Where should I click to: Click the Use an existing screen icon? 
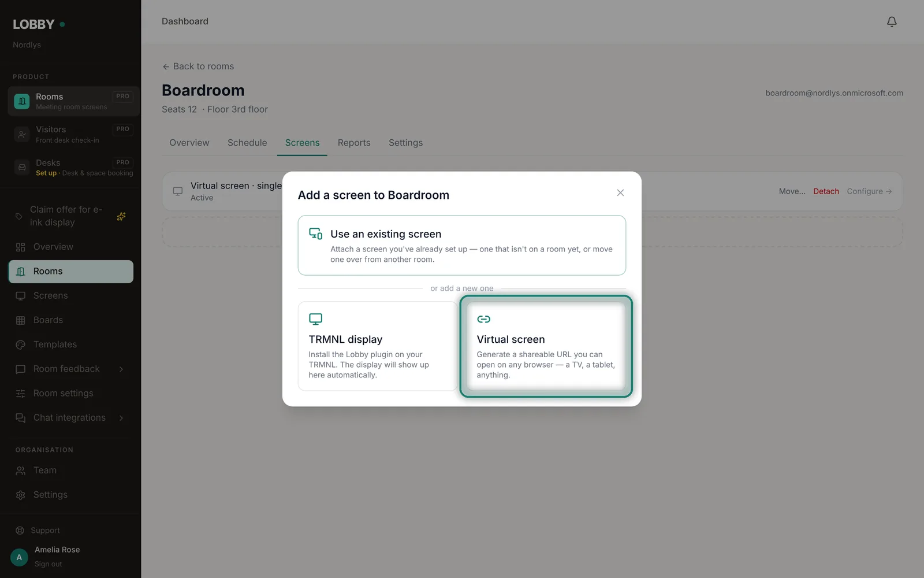[x=315, y=234]
